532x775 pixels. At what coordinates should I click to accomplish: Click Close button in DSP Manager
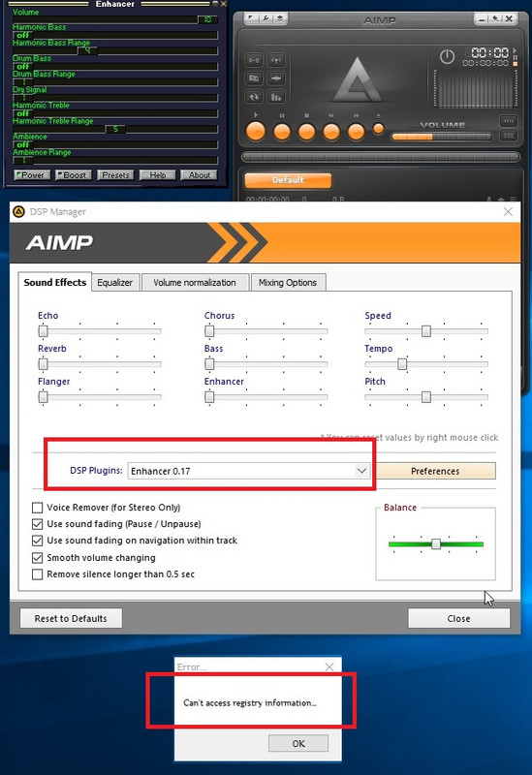tap(458, 618)
